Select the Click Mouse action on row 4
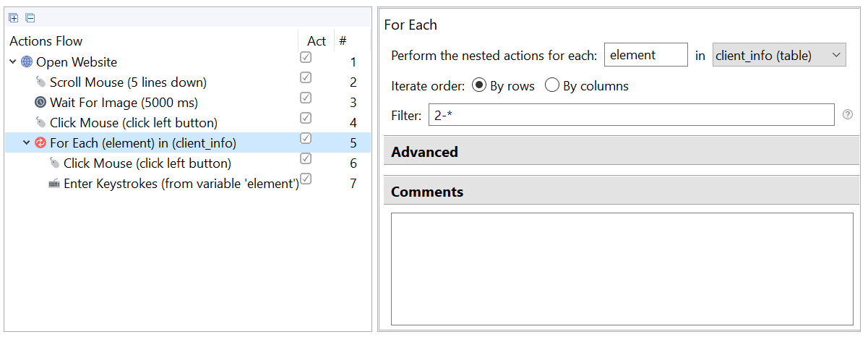 click(134, 122)
